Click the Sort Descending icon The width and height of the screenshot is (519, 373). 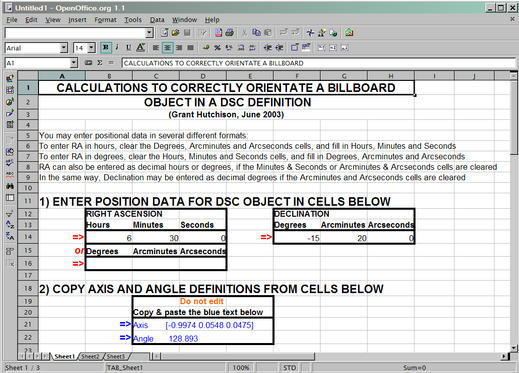pos(10,236)
